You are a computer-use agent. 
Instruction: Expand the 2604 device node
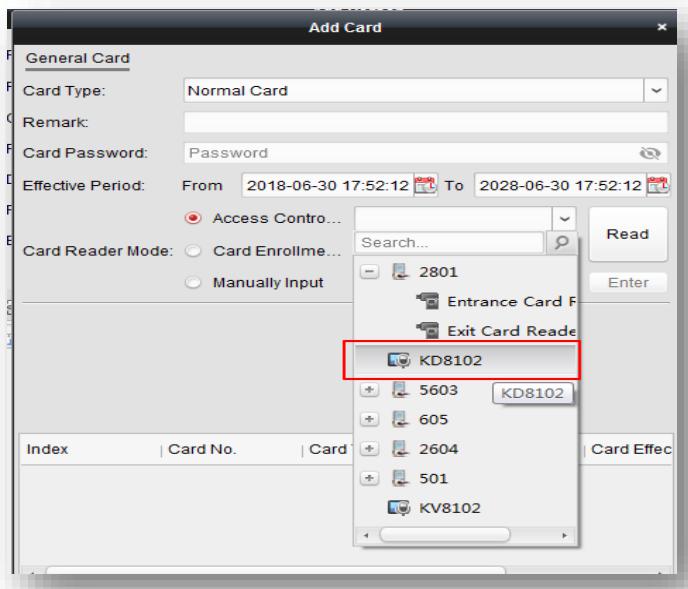[370, 449]
